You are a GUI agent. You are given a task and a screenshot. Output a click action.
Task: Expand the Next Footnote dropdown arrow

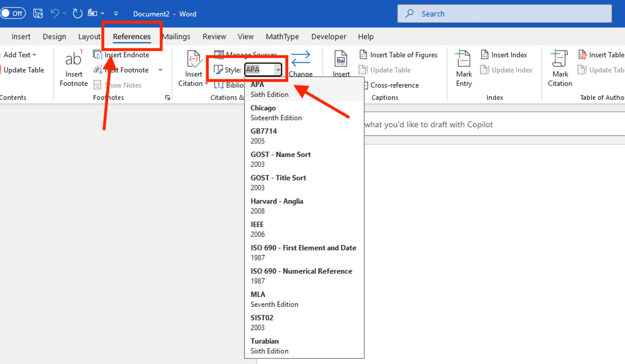tap(160, 70)
